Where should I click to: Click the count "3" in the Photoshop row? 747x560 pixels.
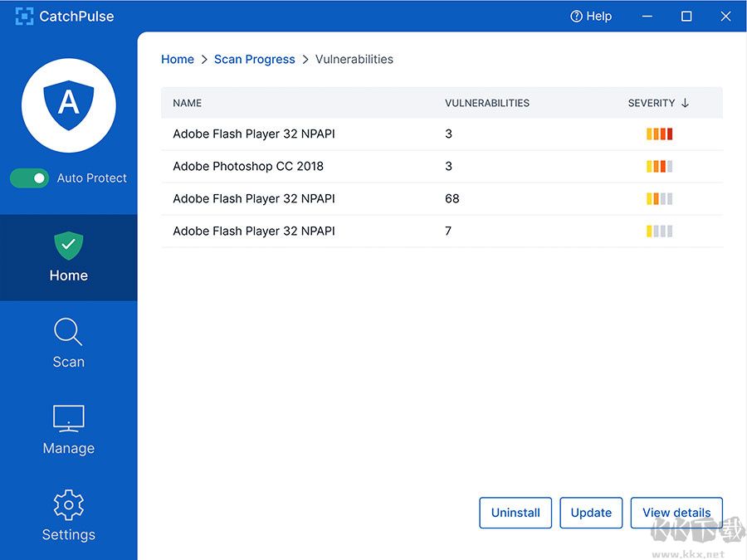pyautogui.click(x=448, y=166)
